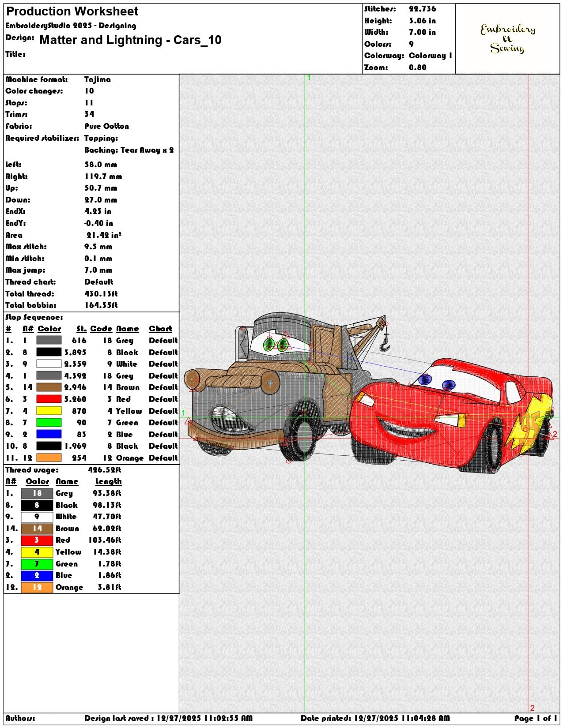The width and height of the screenshot is (563, 728).
Task: Click the left value '58.0 mm'
Action: (101, 165)
